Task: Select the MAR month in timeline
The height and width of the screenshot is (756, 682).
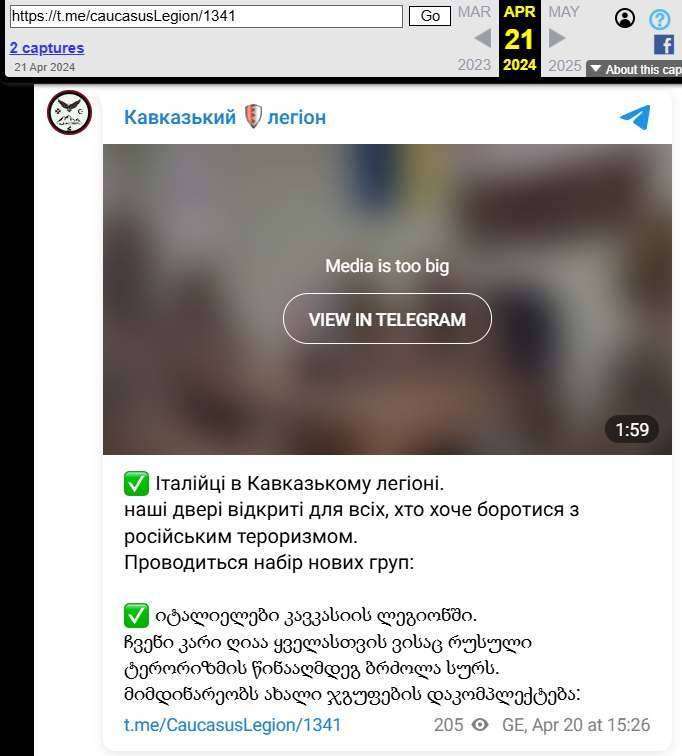Action: point(474,12)
